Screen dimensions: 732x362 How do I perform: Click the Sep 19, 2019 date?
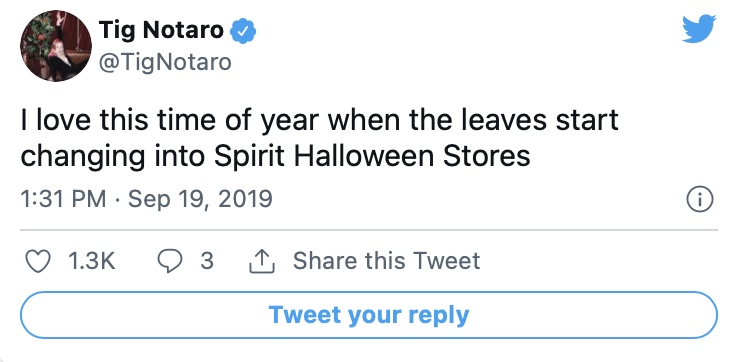[200, 199]
